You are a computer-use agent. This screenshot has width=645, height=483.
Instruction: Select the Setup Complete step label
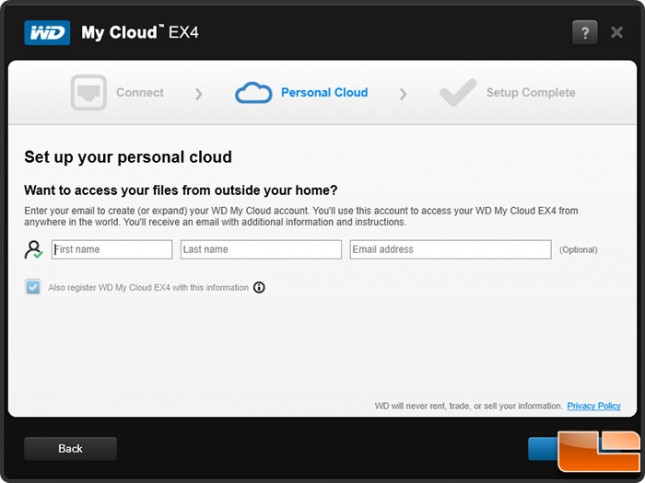[531, 93]
